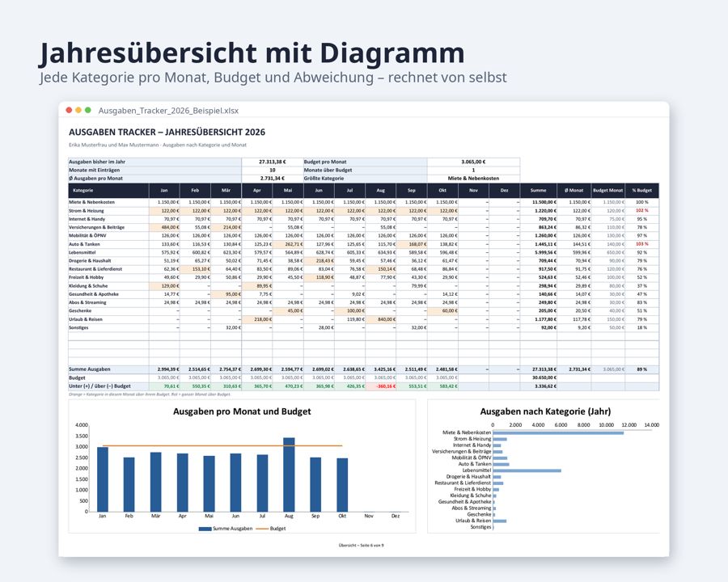Click the 218,43 € cell in Drogerie & Haushalt row
This screenshot has height=582, width=728.
(x=319, y=261)
